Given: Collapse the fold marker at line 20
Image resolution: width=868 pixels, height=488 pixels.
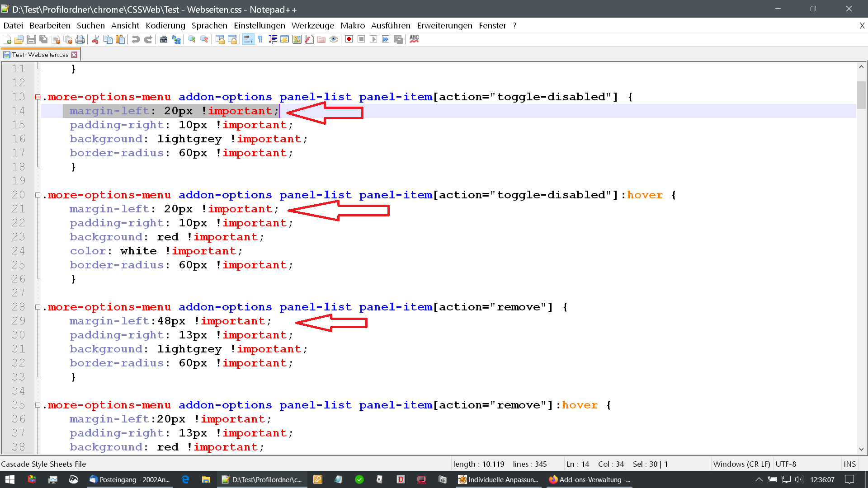Looking at the screenshot, I should click(x=38, y=195).
